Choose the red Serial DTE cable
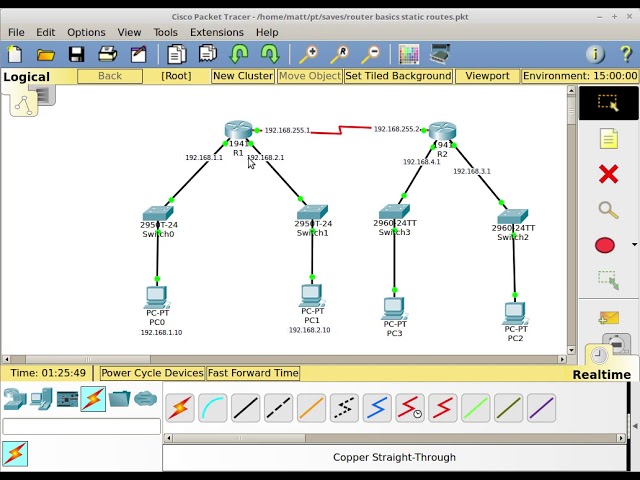640x480 pixels. click(443, 408)
